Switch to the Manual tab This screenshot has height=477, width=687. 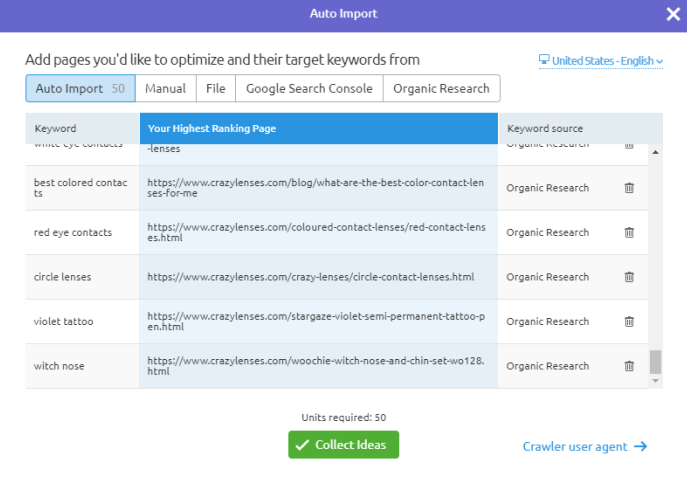pyautogui.click(x=165, y=88)
